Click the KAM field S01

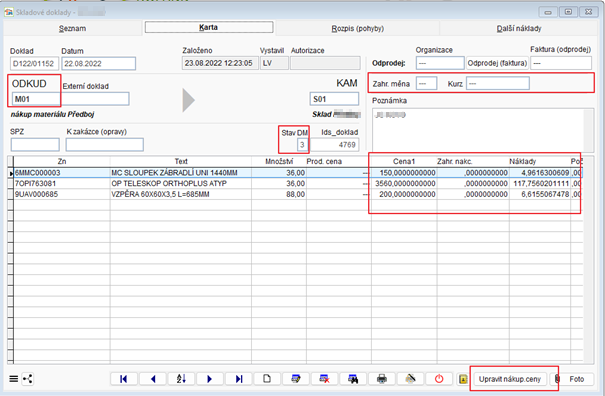(334, 99)
